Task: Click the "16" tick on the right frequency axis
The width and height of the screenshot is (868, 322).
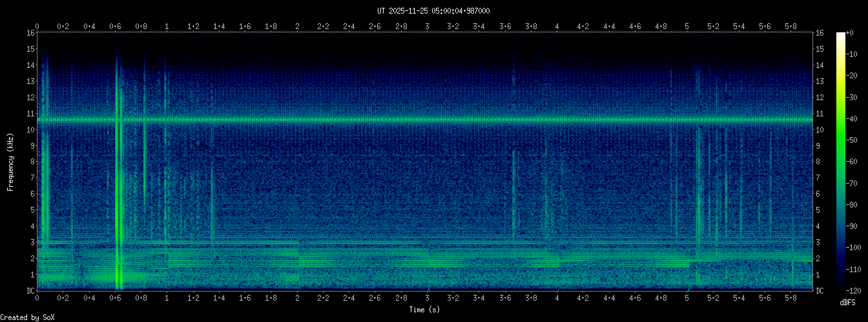Action: coord(820,32)
